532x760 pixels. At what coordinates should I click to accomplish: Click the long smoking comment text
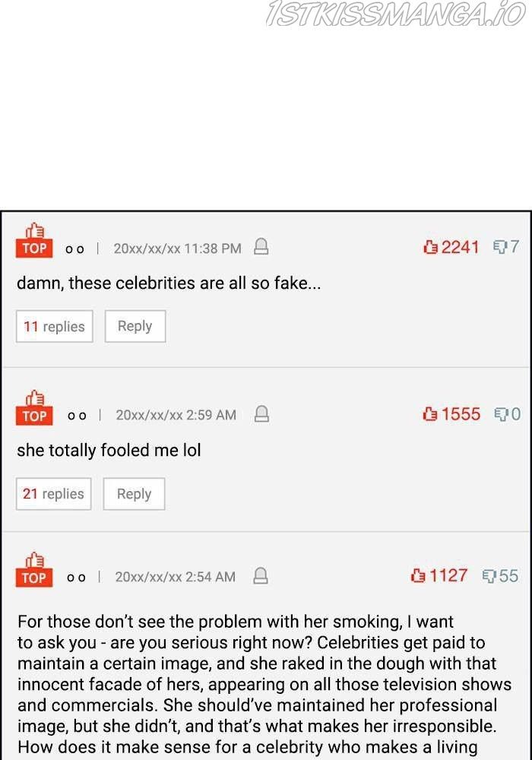[257, 684]
